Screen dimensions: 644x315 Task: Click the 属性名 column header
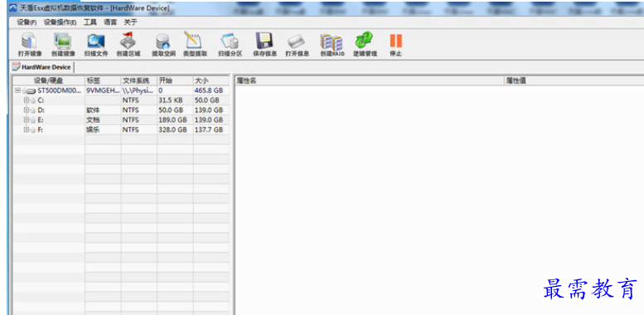(x=369, y=80)
